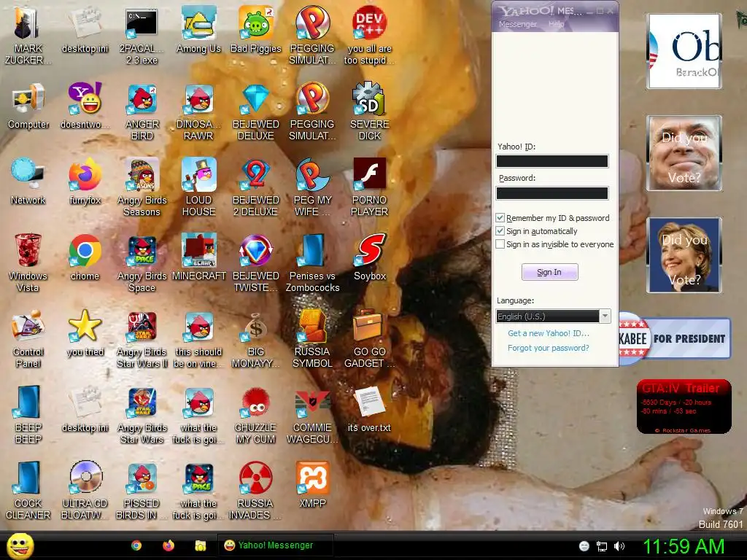Select the LOUD HOUSE icon
The width and height of the screenshot is (747, 560).
click(198, 187)
